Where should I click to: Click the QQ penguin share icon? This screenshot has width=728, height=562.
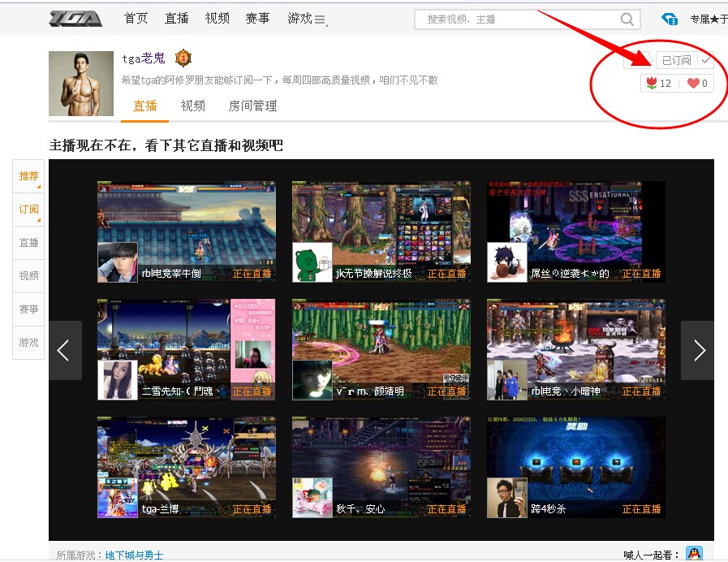pyautogui.click(x=694, y=554)
